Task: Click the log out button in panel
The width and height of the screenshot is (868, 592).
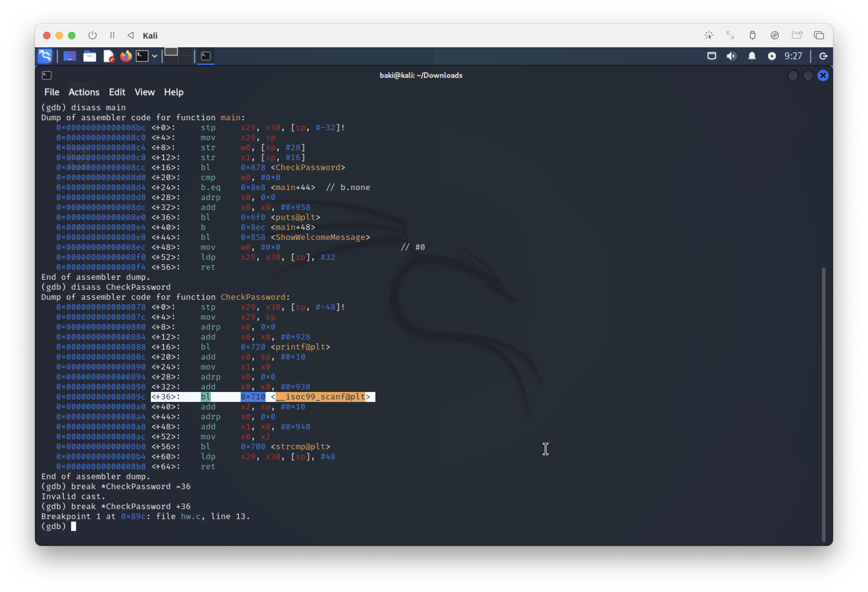Action: click(x=823, y=56)
